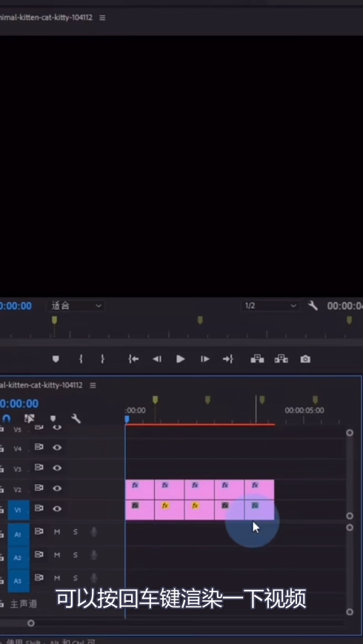Toggle sync lock for V3 track
The image size is (363, 644).
pos(39,467)
